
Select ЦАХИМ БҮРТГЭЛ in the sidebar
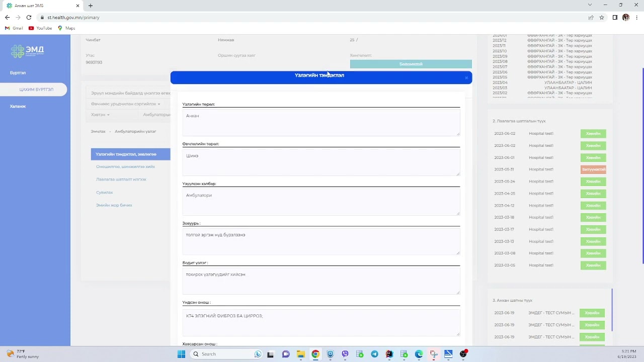click(33, 89)
